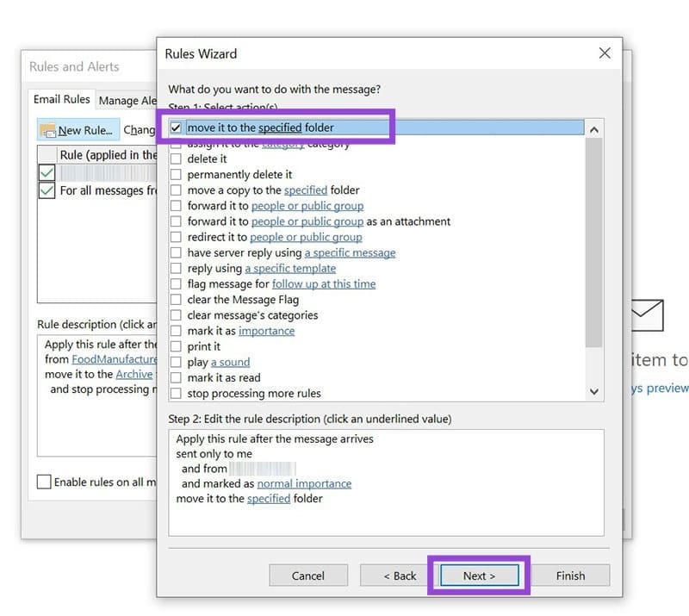Click the New Rule folder icon
The height and width of the screenshot is (616, 689).
coord(50,129)
